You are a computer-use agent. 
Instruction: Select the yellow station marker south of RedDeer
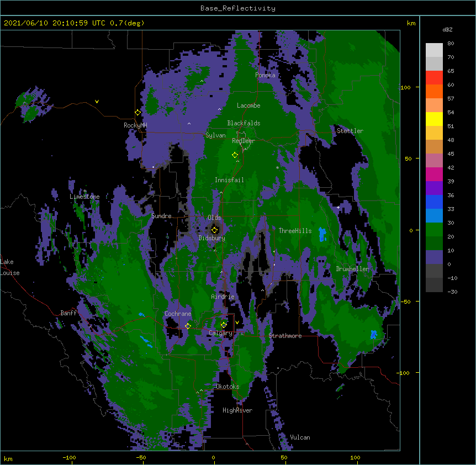pos(235,155)
